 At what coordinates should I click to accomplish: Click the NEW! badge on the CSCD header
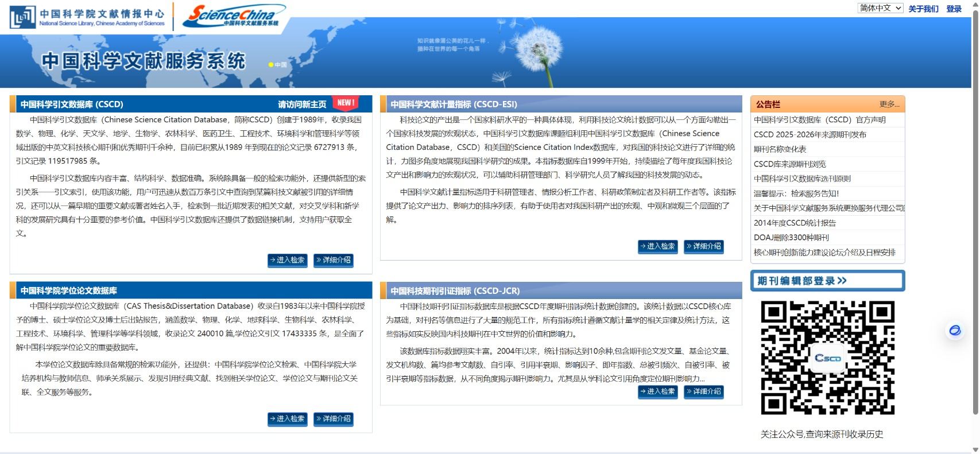pos(346,103)
